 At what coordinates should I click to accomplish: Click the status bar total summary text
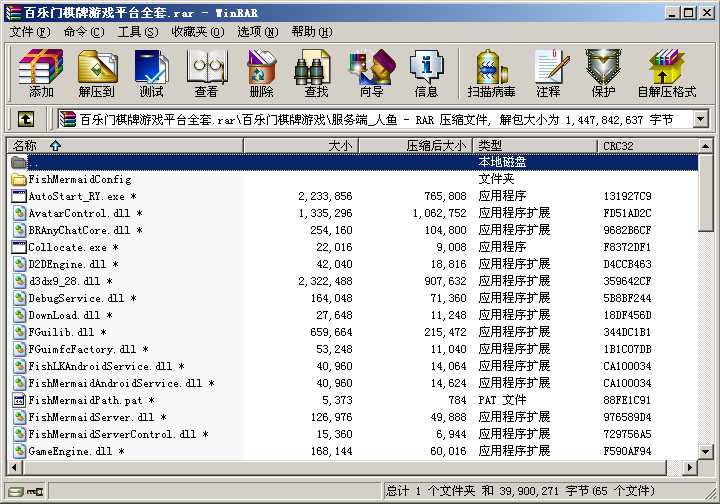tap(520, 491)
